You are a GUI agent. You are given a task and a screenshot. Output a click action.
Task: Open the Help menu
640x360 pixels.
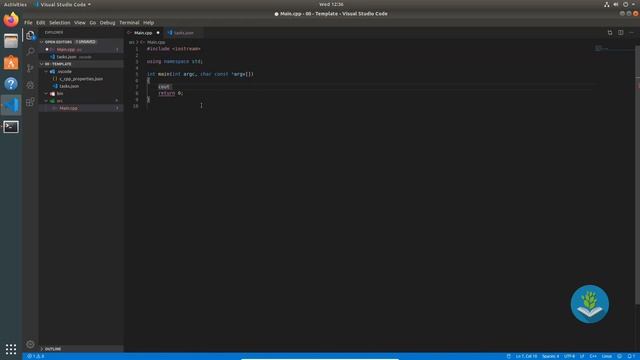click(149, 23)
